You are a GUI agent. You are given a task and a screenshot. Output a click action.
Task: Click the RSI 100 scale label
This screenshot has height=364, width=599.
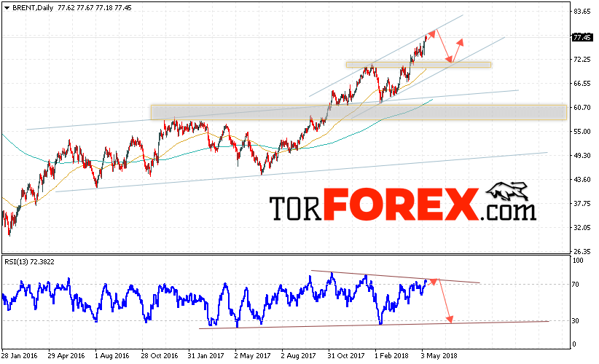click(x=578, y=261)
